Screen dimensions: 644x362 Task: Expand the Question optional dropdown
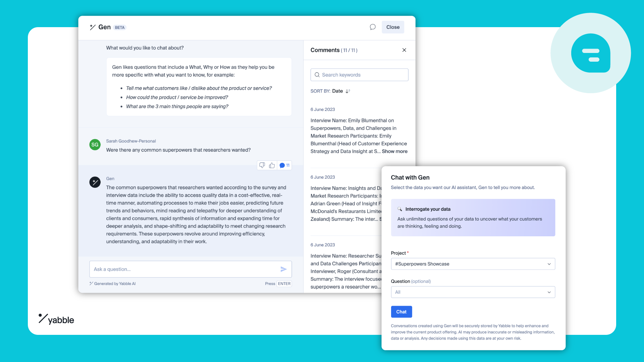pos(473,292)
